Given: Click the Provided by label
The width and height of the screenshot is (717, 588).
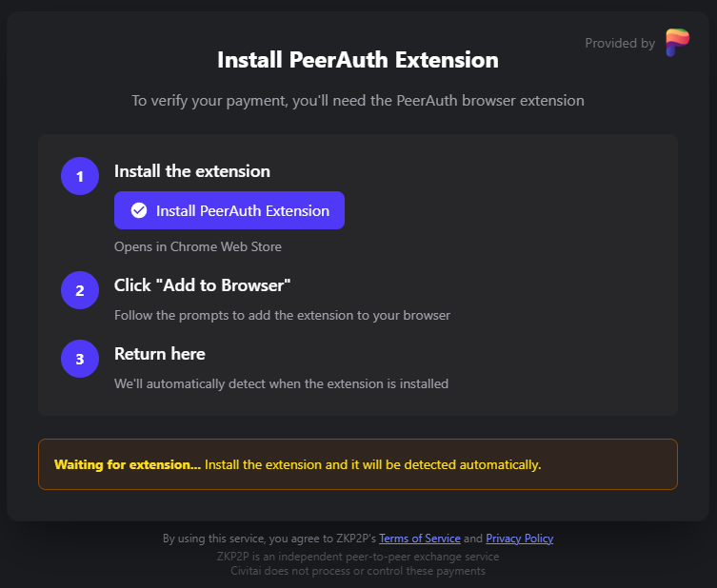Looking at the screenshot, I should (x=620, y=44).
